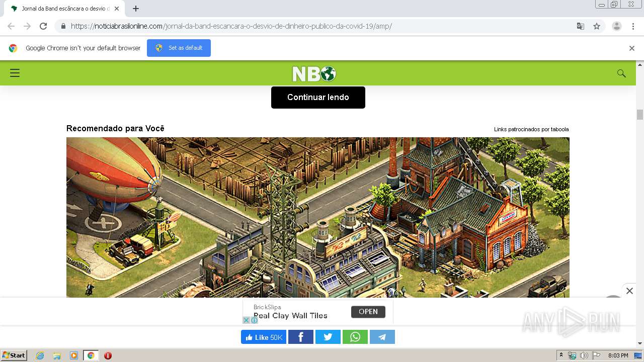This screenshot has width=644, height=362.
Task: Click the scrollbar down arrow
Action: point(640,343)
